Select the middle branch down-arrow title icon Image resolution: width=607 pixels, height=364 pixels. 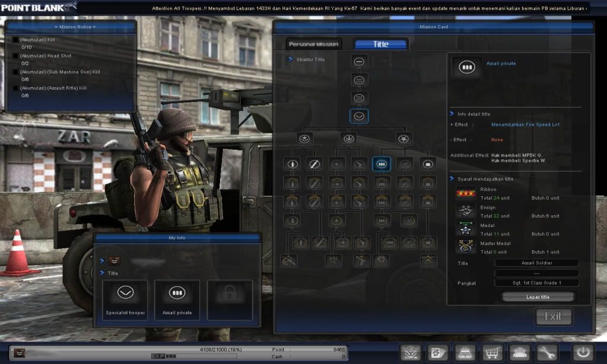click(x=348, y=139)
